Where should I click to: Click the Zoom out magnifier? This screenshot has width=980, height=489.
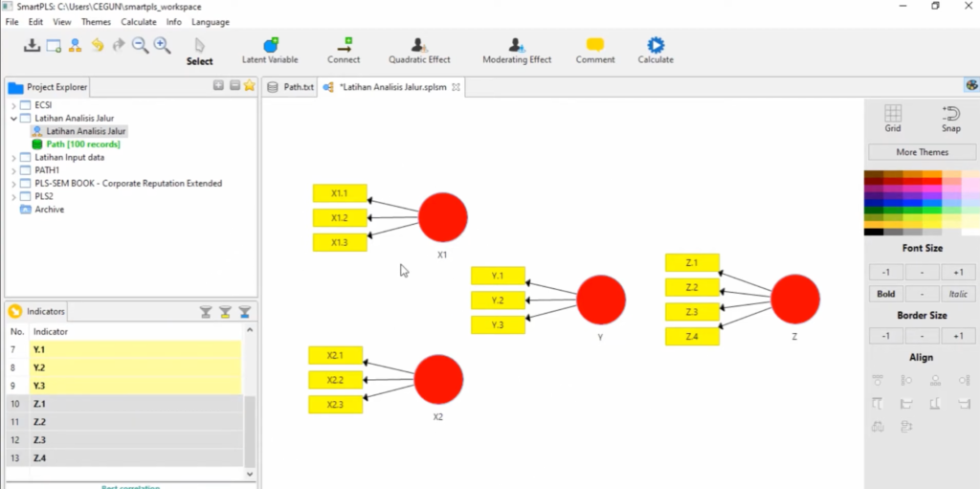coord(140,45)
